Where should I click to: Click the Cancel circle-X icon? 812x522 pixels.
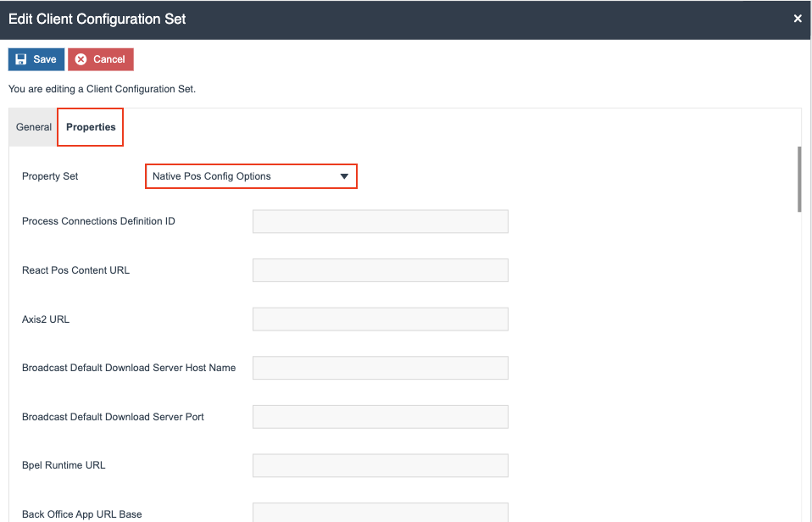coord(81,58)
